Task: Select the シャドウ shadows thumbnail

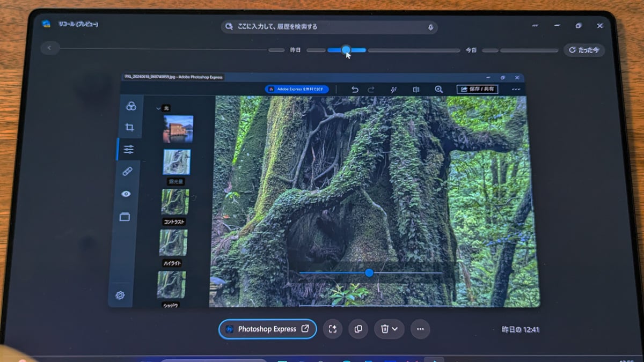Action: coord(171,284)
